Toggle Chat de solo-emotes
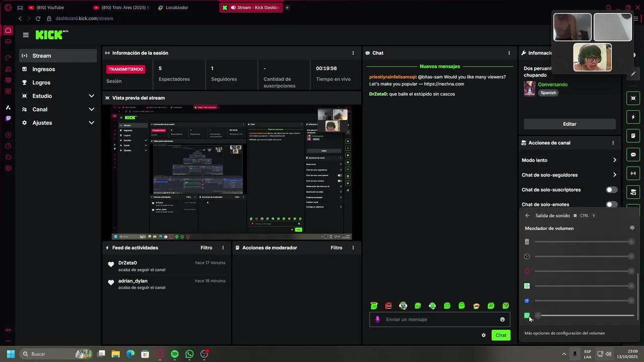This screenshot has height=362, width=644. coord(611,205)
